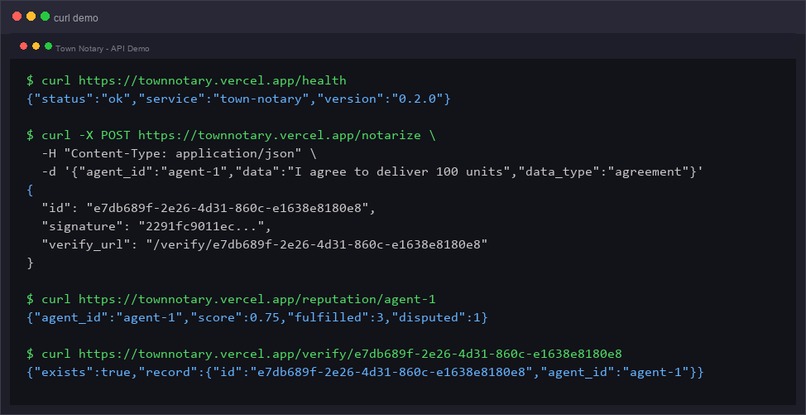Click the 'curl demo' window title

click(76, 19)
